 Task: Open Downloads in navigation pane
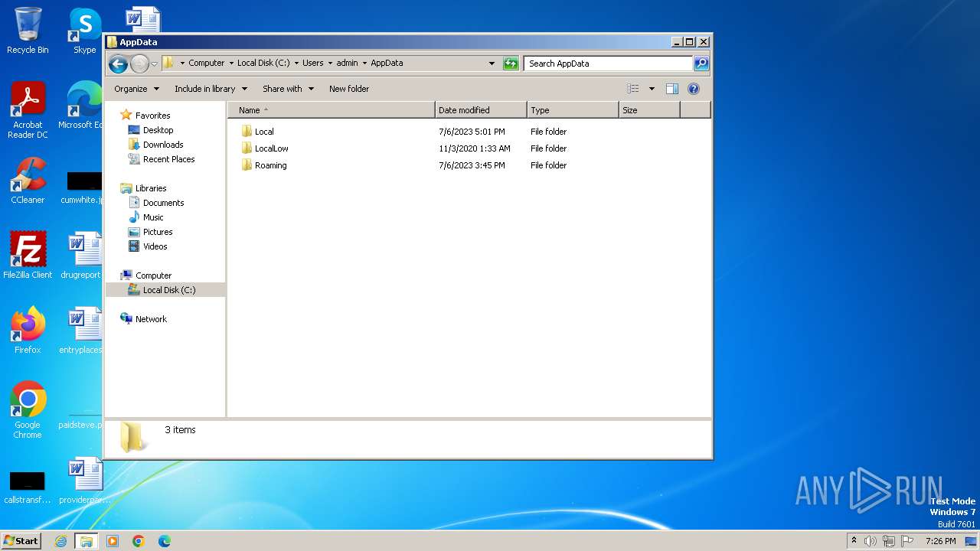tap(163, 145)
